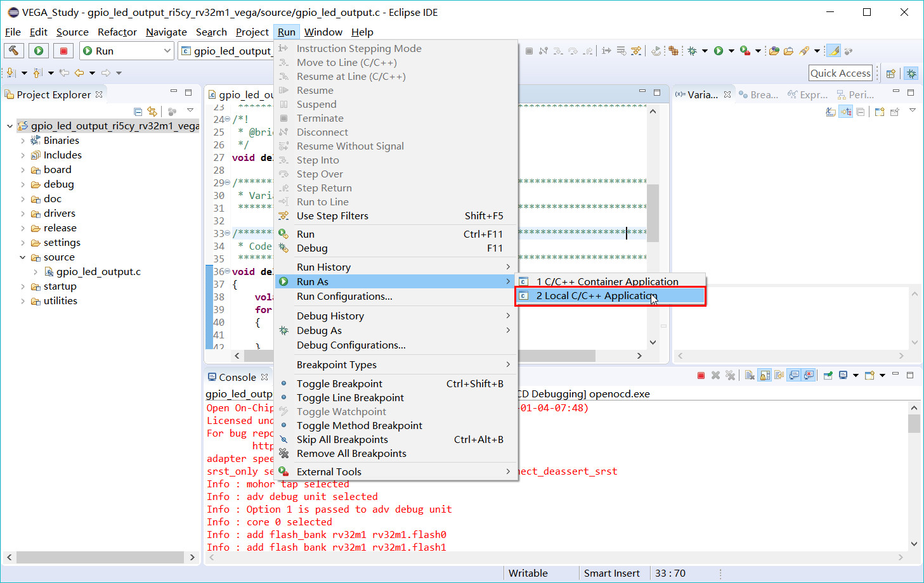
Task: Click the Open Perspective icon
Action: (x=890, y=74)
